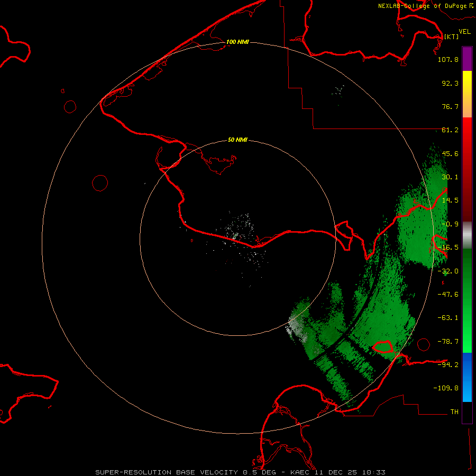Select the -94.2 legend value
Image resolution: width=476 pixels, height=476 pixels.
448,365
